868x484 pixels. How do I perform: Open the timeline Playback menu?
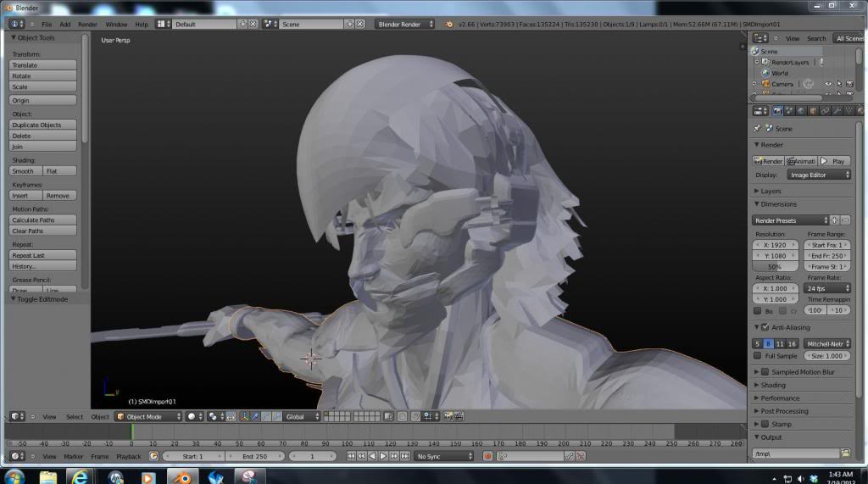click(x=129, y=457)
